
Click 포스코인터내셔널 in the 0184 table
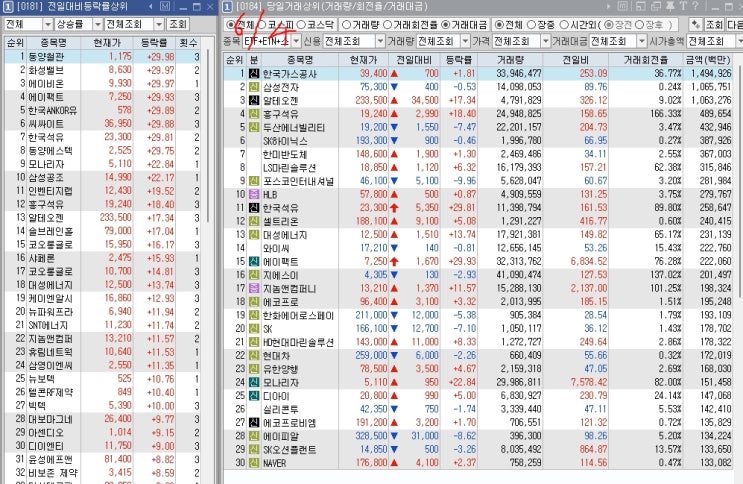[299, 181]
